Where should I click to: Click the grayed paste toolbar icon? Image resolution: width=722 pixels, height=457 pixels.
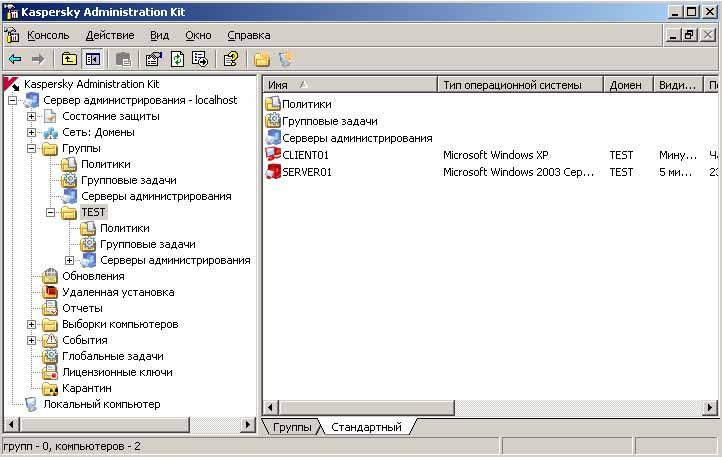(x=123, y=59)
